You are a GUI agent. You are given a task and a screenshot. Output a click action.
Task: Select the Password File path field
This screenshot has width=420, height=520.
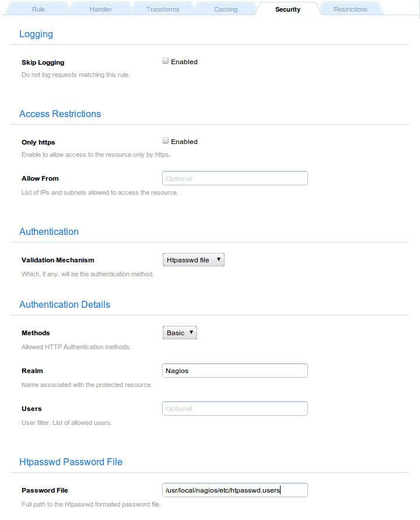click(235, 490)
